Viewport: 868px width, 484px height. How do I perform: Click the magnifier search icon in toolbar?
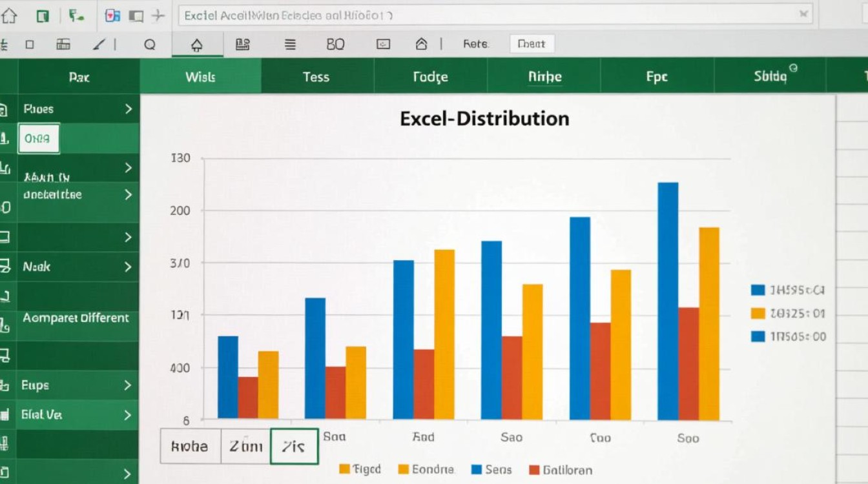[150, 45]
